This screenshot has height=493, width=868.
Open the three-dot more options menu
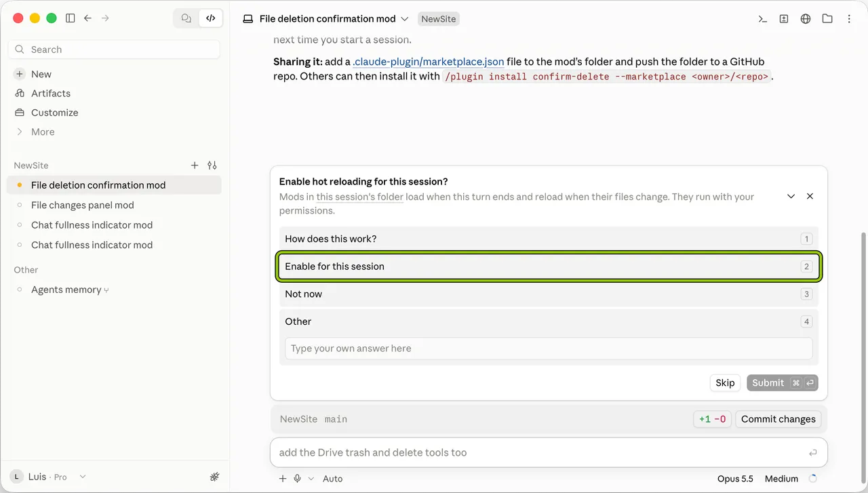click(849, 19)
